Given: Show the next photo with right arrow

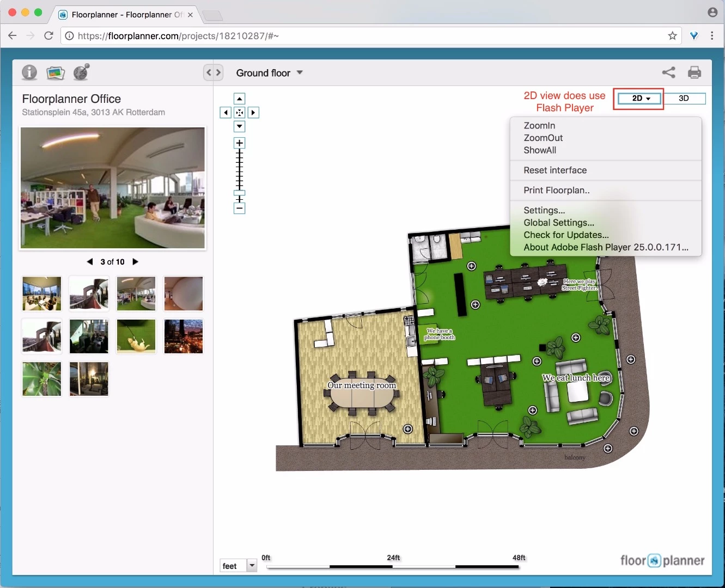Looking at the screenshot, I should click(136, 262).
